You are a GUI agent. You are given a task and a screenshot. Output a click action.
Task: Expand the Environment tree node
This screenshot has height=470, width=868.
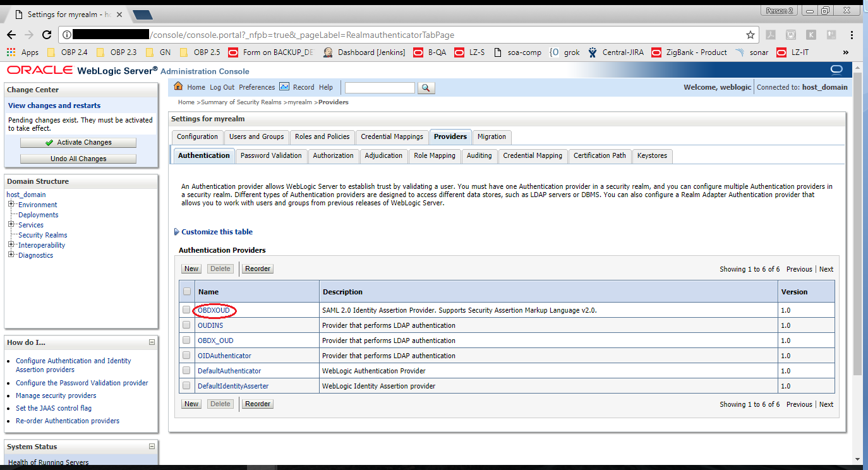[11, 204]
